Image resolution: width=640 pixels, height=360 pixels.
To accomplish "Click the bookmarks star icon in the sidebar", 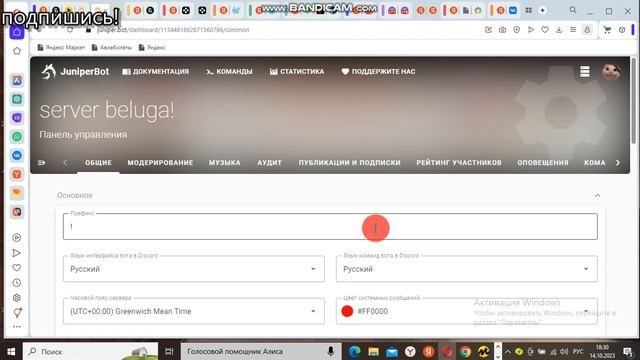I will [x=17, y=51].
